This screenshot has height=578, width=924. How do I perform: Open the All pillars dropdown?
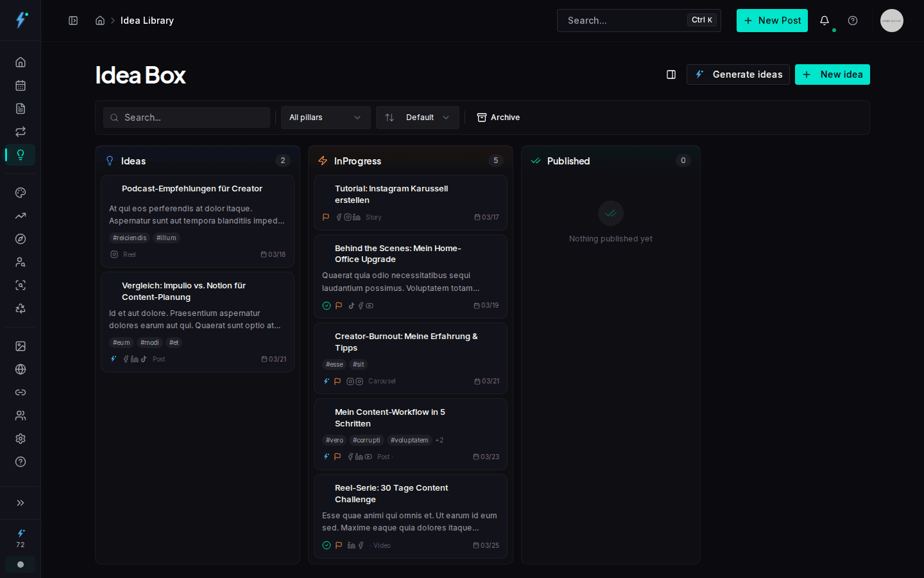click(325, 118)
